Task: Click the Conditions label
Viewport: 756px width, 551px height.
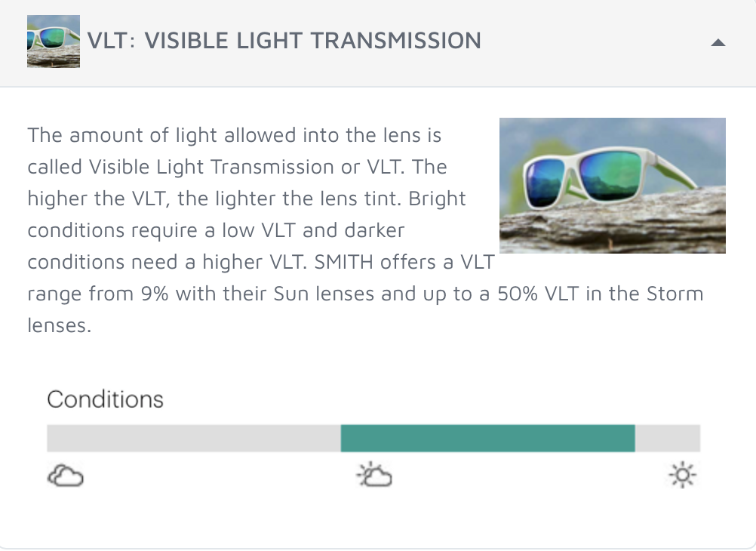Action: (105, 399)
